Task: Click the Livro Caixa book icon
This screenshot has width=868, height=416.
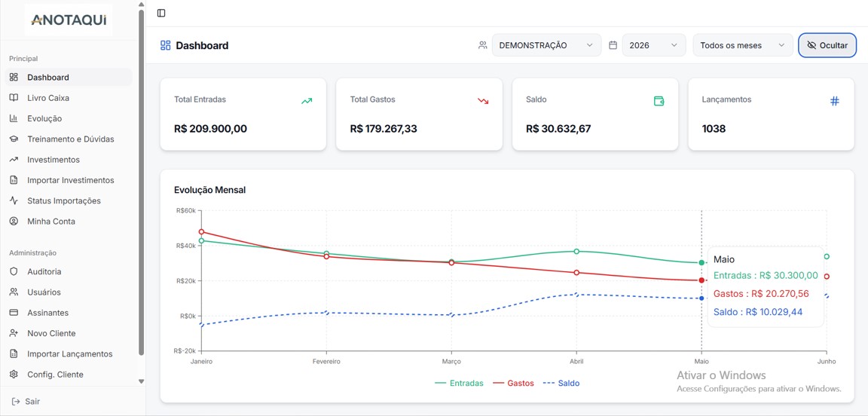Action: (x=14, y=97)
